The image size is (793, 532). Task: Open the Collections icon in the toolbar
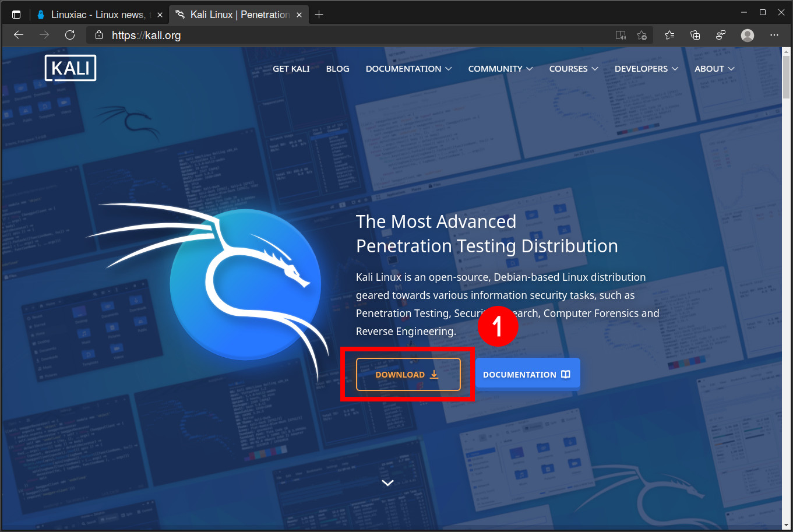(695, 36)
